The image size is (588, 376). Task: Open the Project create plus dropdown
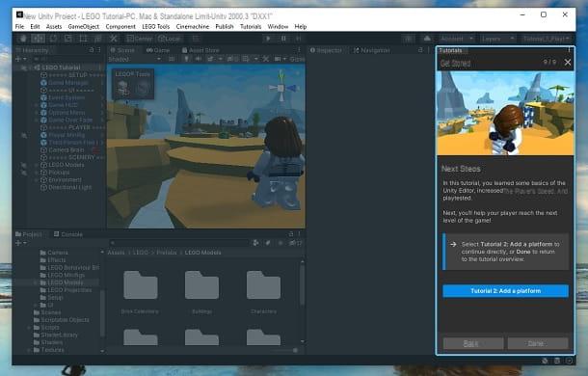point(20,243)
